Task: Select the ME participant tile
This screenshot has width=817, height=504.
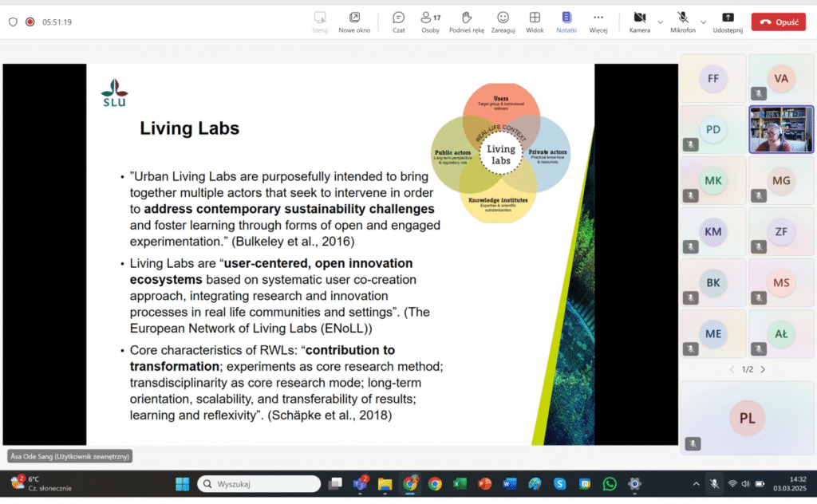Action: 712,334
